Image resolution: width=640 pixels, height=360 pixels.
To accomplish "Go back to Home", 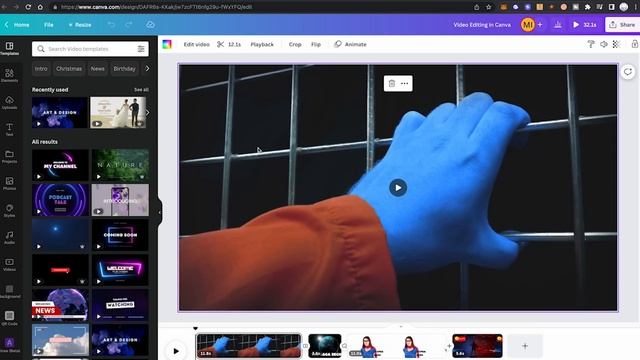I will [17, 25].
